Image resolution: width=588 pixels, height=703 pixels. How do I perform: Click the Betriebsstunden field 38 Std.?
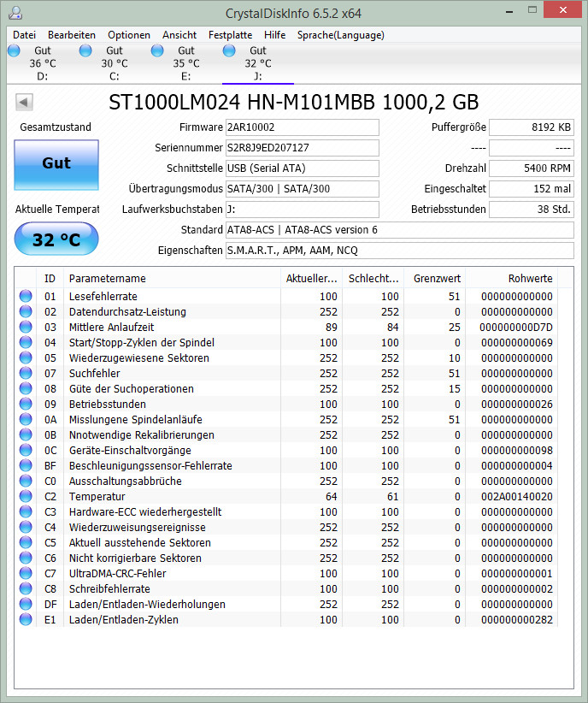pos(532,210)
